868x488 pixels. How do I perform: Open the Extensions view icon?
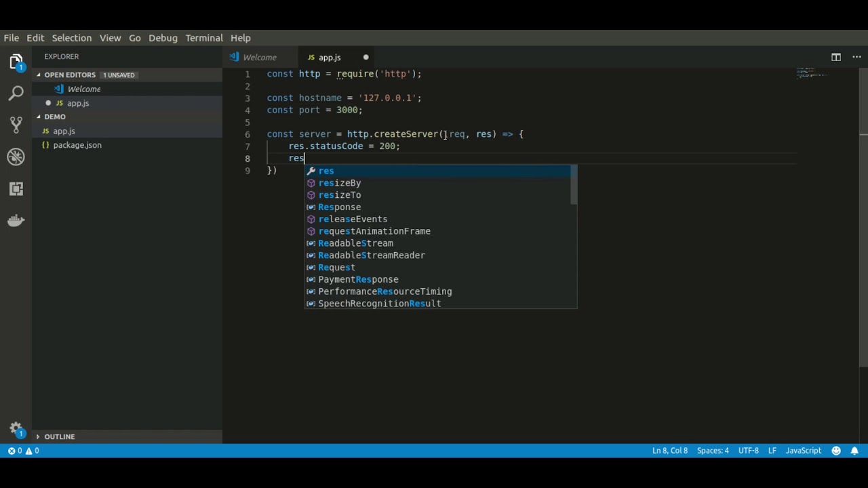pos(16,188)
